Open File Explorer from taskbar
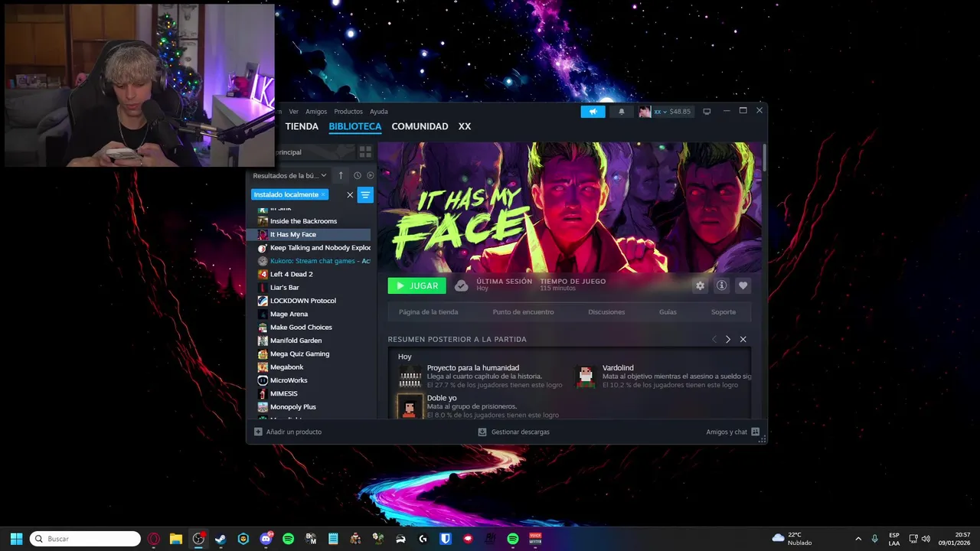 tap(176, 539)
